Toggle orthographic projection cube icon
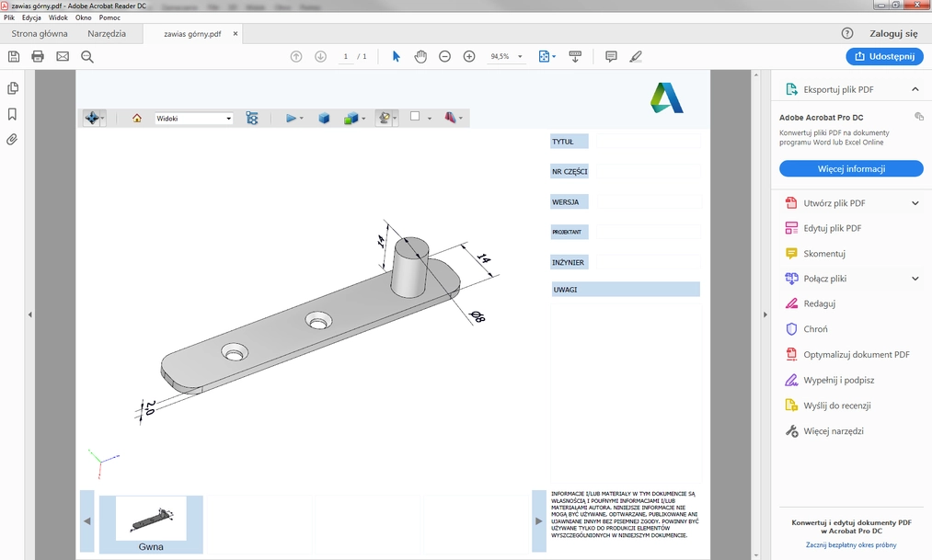The image size is (932, 560). tap(324, 118)
